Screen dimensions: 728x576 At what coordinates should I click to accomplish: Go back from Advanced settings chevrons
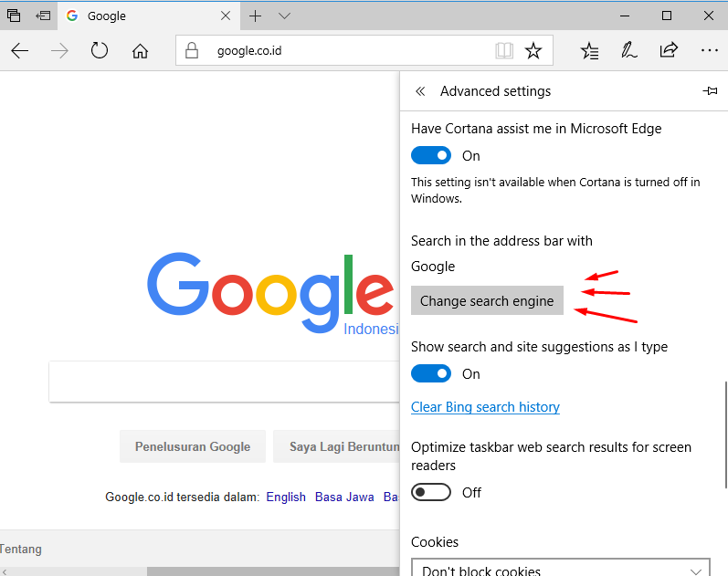(x=420, y=91)
